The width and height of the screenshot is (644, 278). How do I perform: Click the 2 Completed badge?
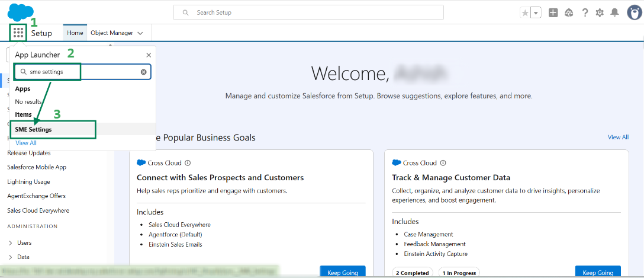[x=413, y=273]
